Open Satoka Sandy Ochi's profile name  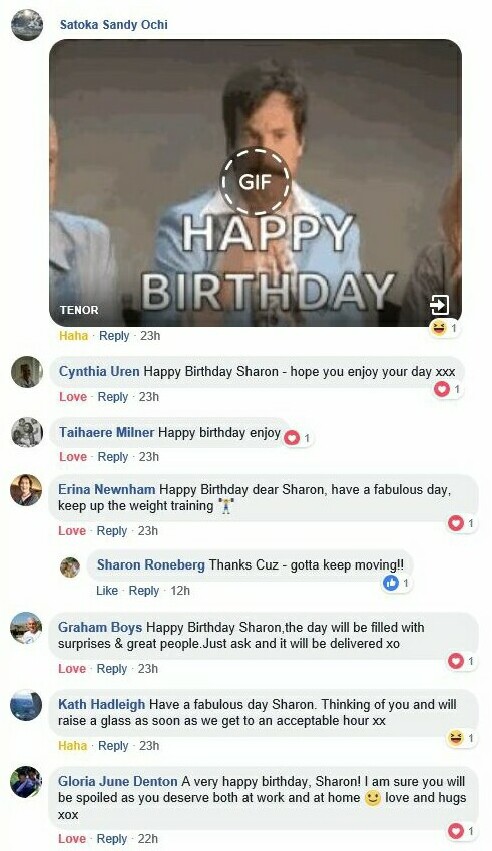[x=113, y=24]
